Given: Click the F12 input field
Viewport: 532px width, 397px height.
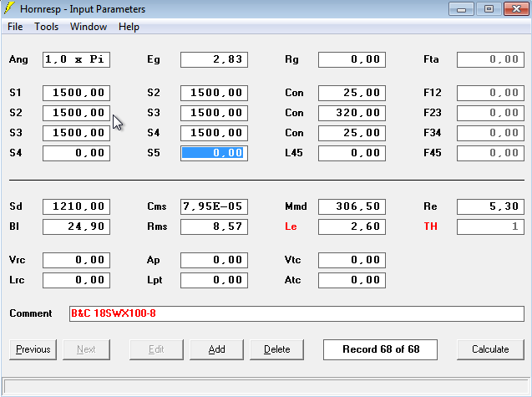Looking at the screenshot, I should click(490, 93).
